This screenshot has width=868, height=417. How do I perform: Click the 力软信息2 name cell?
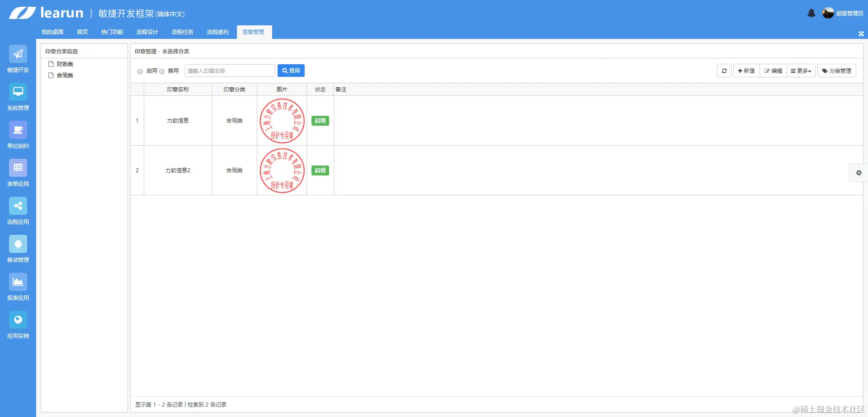[x=178, y=171]
